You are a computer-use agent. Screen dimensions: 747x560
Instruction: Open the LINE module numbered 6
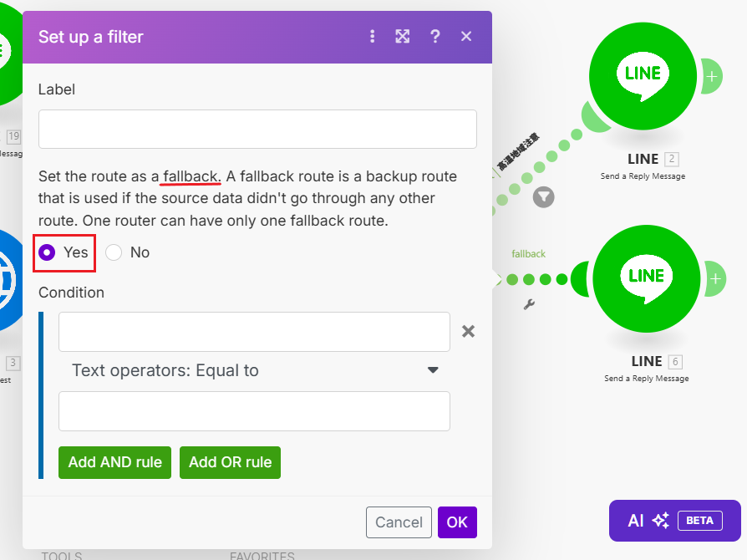647,279
